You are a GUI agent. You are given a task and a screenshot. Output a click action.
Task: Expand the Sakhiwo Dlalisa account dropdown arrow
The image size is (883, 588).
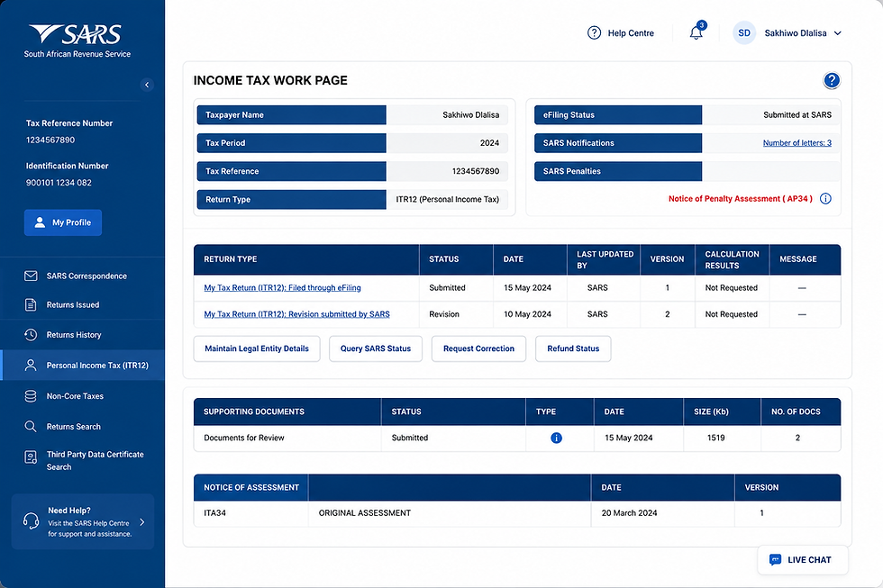tap(837, 33)
